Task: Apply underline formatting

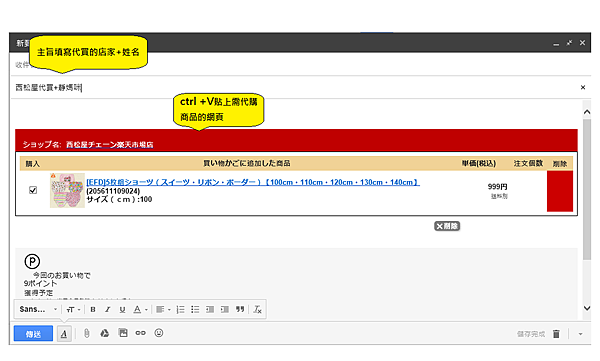Action: [122, 309]
